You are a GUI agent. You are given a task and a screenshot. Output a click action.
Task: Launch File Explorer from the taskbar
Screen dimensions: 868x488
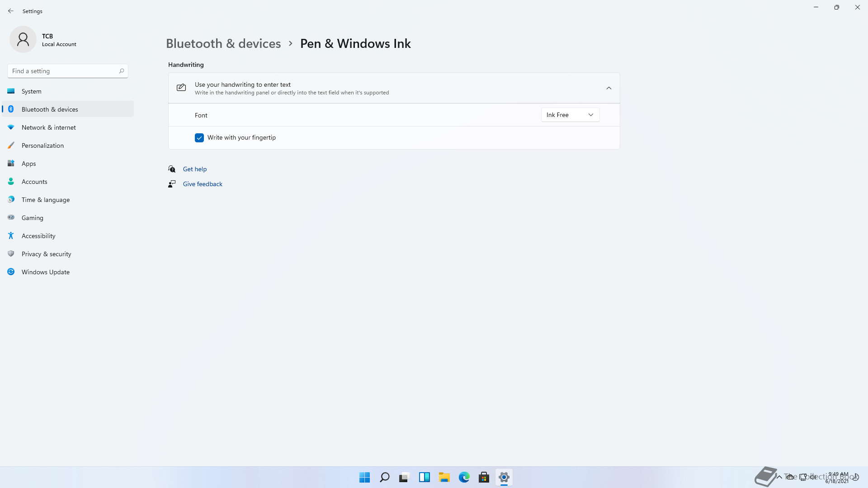pos(444,477)
